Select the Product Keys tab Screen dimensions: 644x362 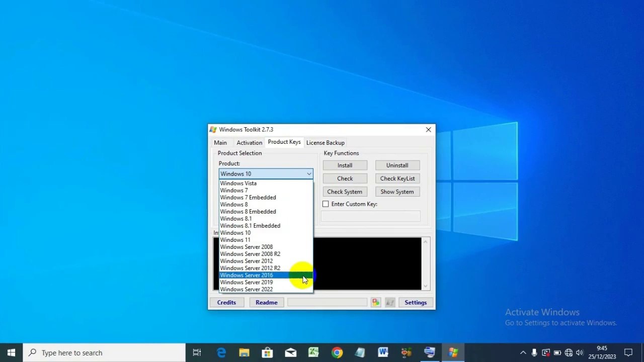[284, 142]
